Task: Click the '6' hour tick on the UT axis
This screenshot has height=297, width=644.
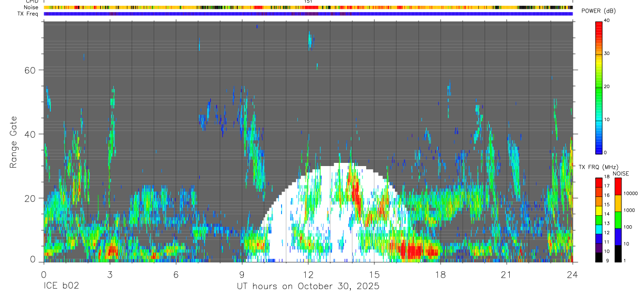Action: 176,274
